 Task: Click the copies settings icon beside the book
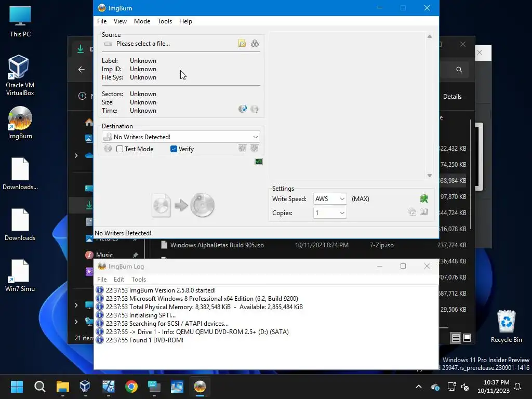(x=412, y=212)
